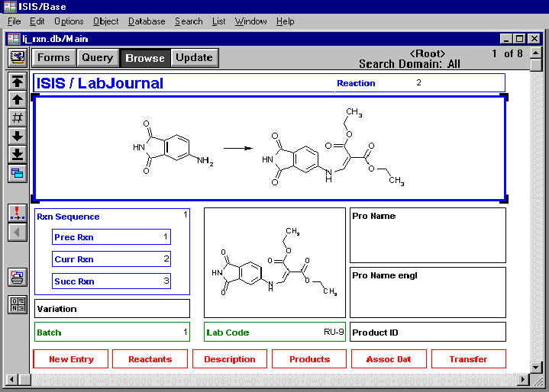
Task: Click the stacked windows list icon
Action: coord(17,173)
